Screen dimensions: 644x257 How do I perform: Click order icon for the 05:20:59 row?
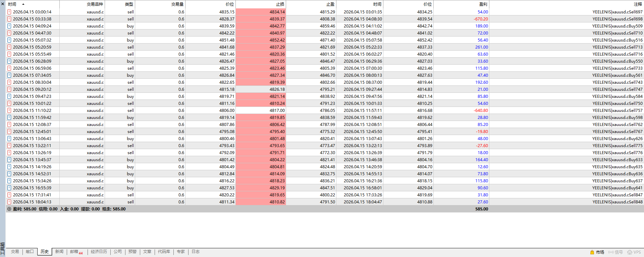(x=9, y=47)
